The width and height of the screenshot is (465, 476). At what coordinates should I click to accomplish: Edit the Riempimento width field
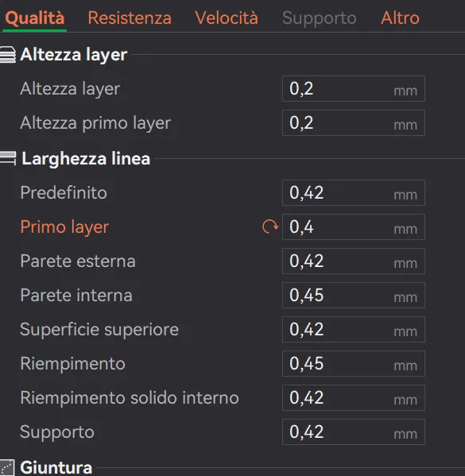pyautogui.click(x=354, y=364)
